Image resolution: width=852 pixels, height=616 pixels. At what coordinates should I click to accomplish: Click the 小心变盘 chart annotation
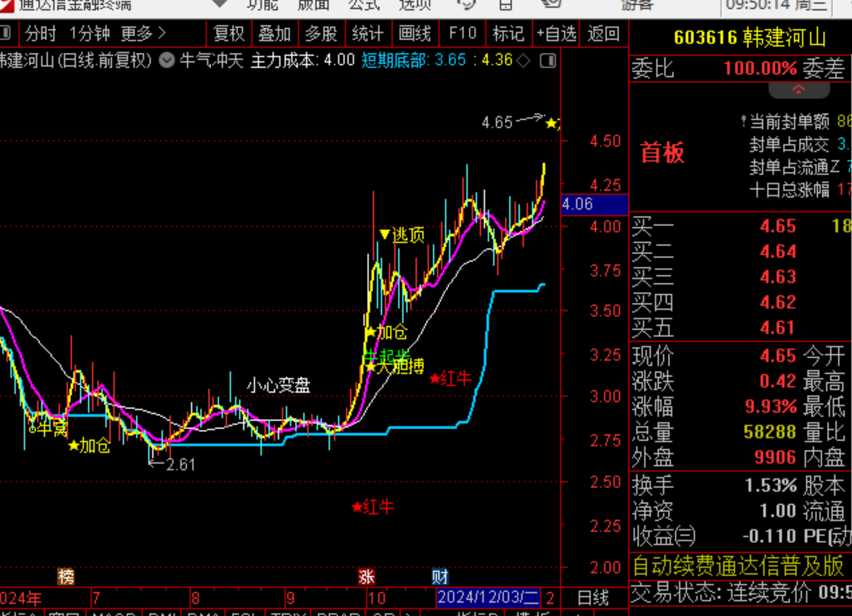click(x=279, y=385)
